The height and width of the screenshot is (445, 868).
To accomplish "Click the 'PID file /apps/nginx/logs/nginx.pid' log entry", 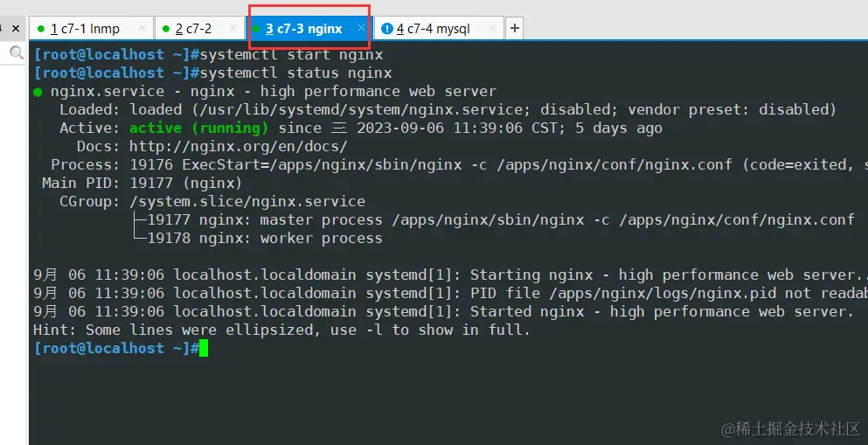I will 450,293.
